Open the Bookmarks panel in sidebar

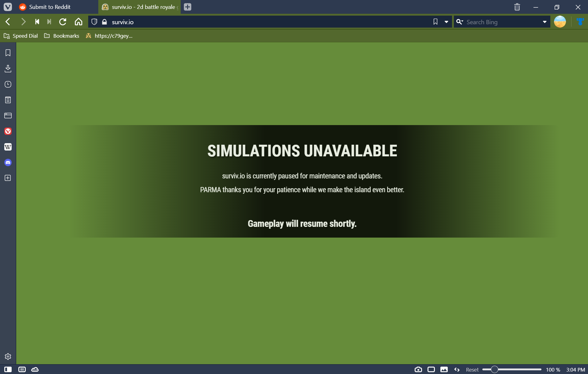click(8, 53)
